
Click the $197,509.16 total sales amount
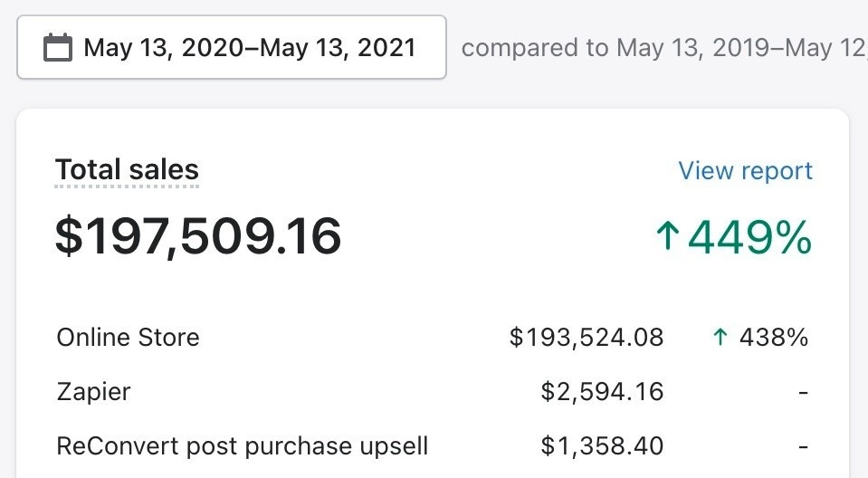click(x=198, y=235)
